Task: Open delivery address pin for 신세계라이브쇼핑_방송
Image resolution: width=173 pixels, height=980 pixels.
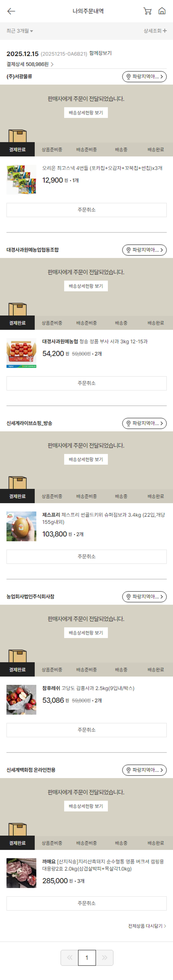Action: click(x=144, y=423)
